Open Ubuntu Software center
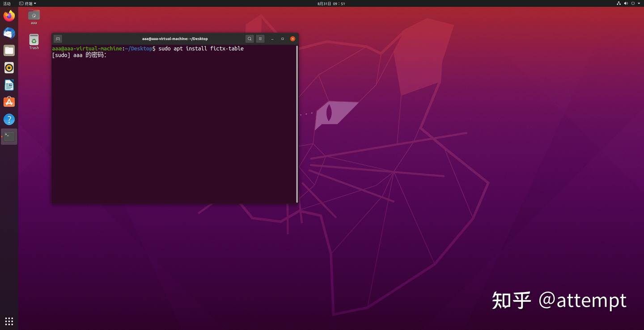Image resolution: width=644 pixels, height=330 pixels. click(8, 102)
